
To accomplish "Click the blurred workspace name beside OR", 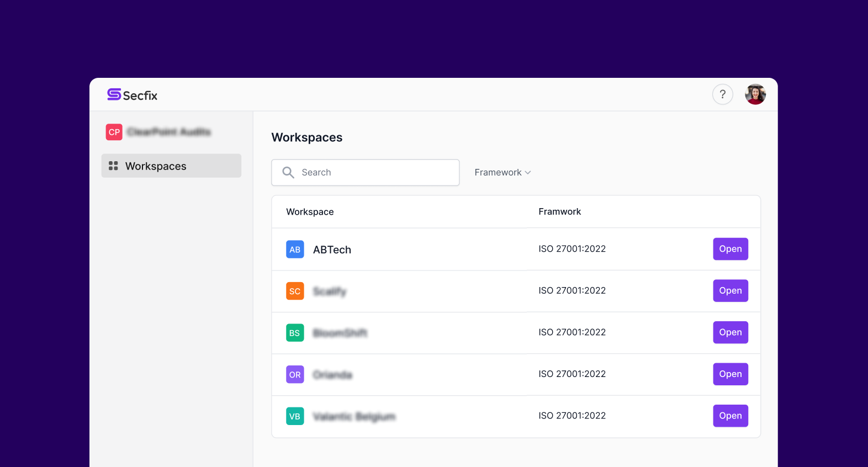I will [332, 375].
